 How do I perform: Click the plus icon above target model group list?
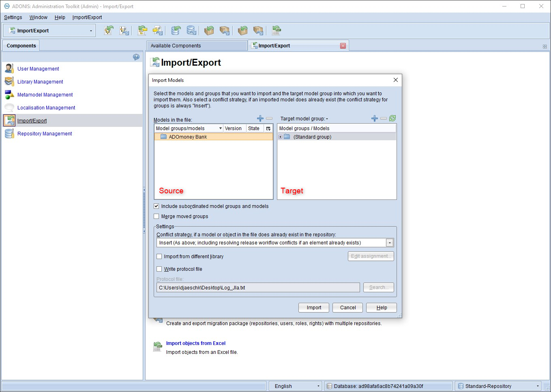375,118
